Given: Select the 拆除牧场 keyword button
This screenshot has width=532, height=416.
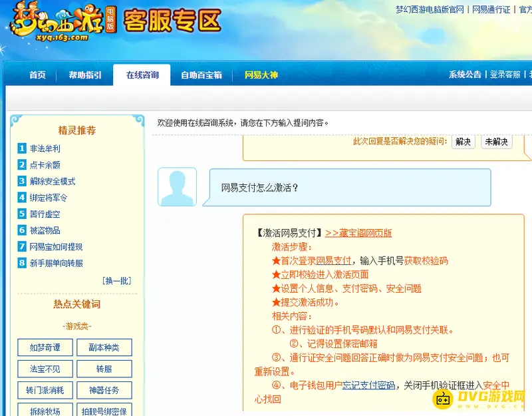Looking at the screenshot, I should (45, 409).
